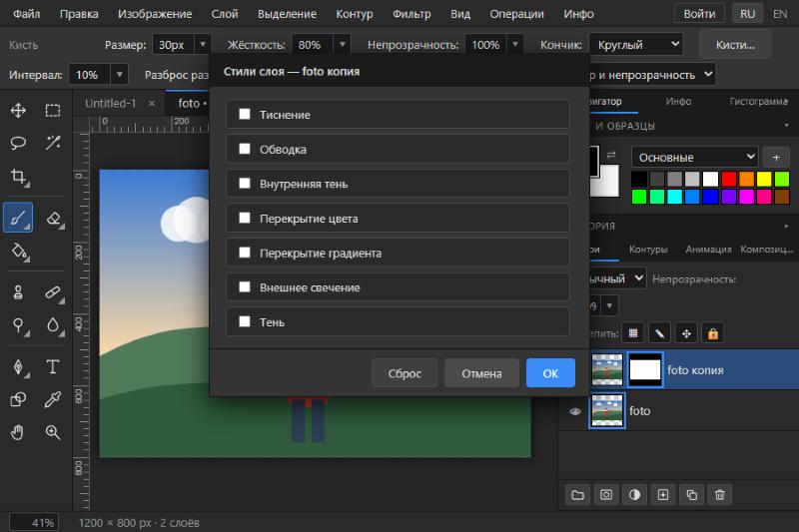Open the Кончик Круглый dropdown

pyautogui.click(x=635, y=45)
